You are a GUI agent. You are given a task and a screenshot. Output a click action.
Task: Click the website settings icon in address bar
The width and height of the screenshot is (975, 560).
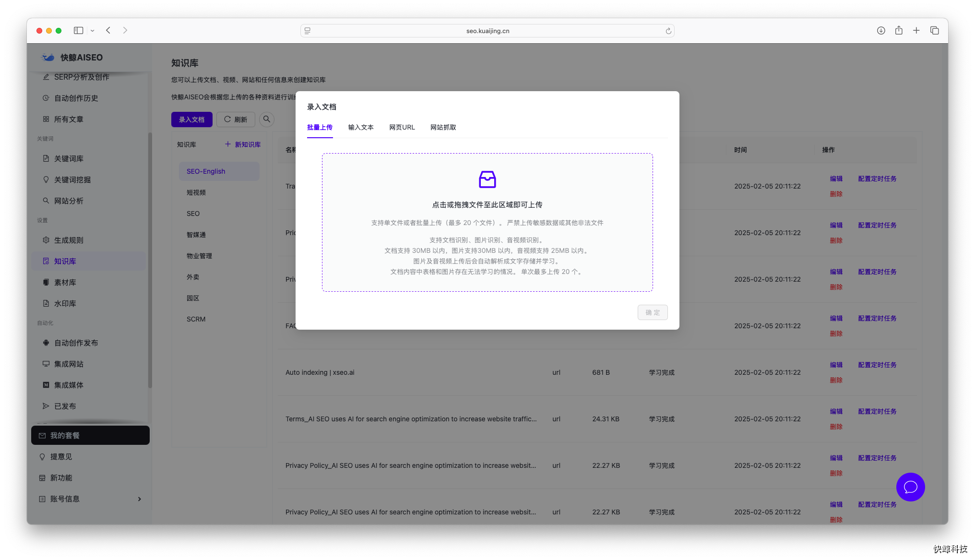tap(308, 31)
